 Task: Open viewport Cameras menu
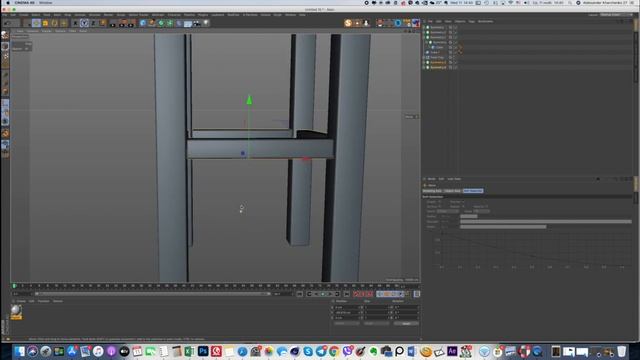pos(33,31)
